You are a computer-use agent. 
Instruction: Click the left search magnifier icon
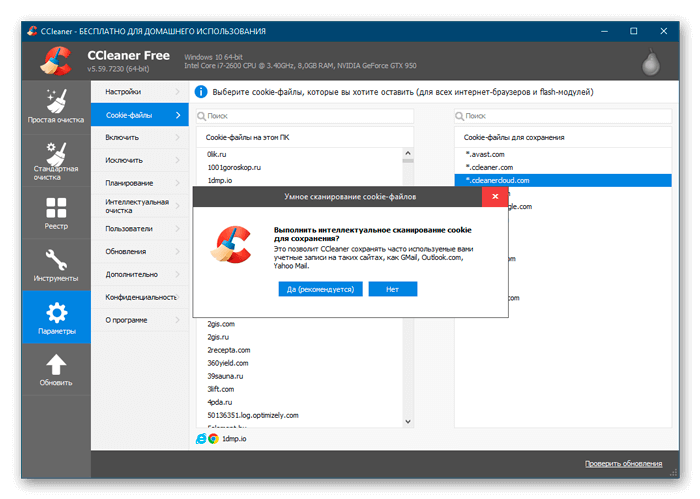point(201,116)
